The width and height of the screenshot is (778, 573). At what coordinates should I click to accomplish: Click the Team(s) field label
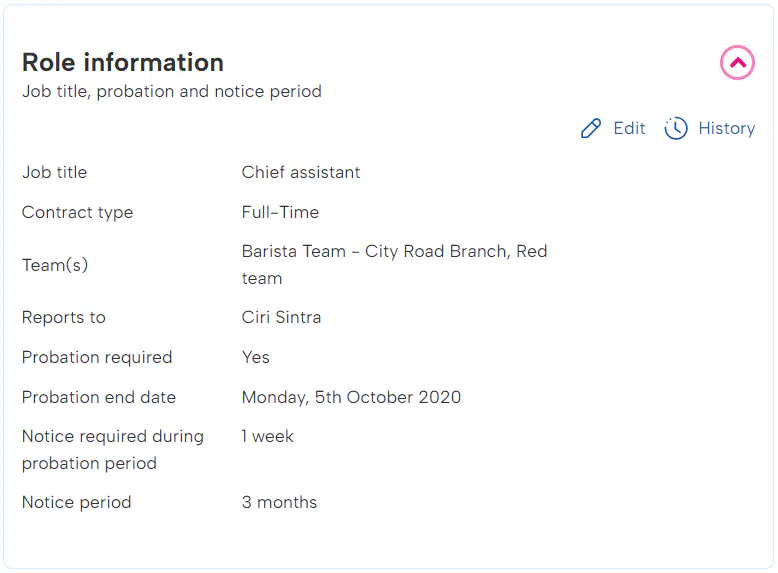click(55, 265)
